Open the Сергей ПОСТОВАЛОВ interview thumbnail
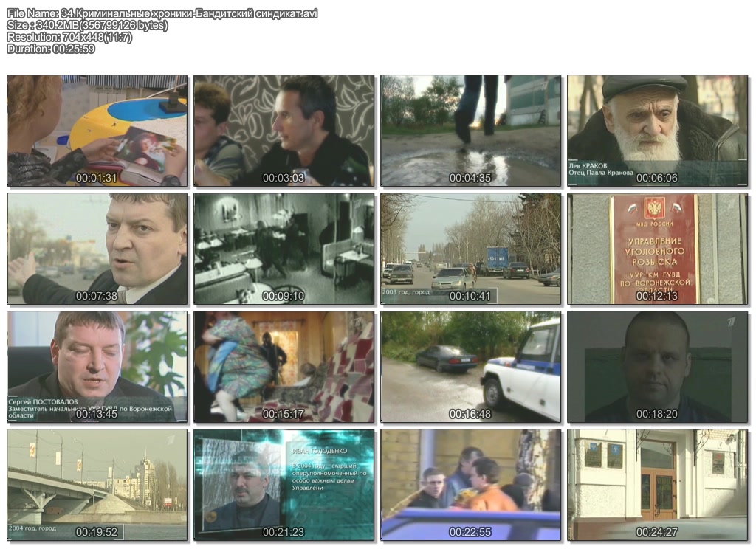 pyautogui.click(x=97, y=367)
